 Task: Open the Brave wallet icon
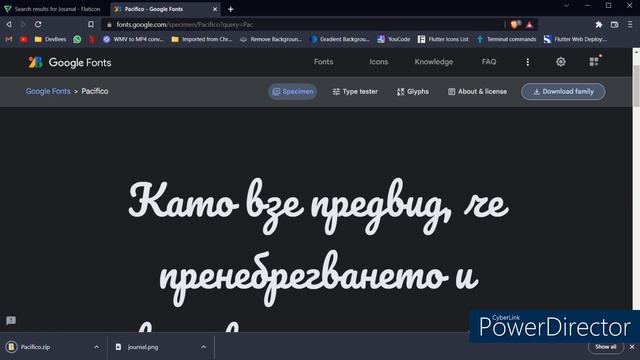(x=614, y=24)
